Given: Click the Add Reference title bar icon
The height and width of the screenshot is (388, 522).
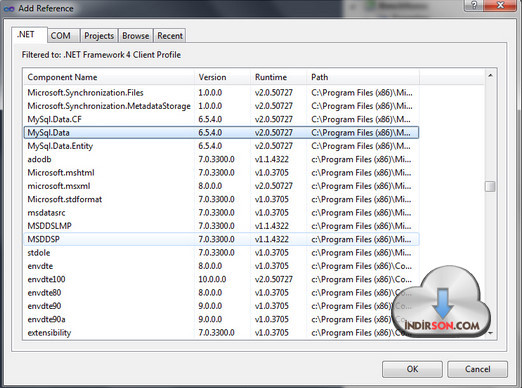Looking at the screenshot, I should point(9,9).
